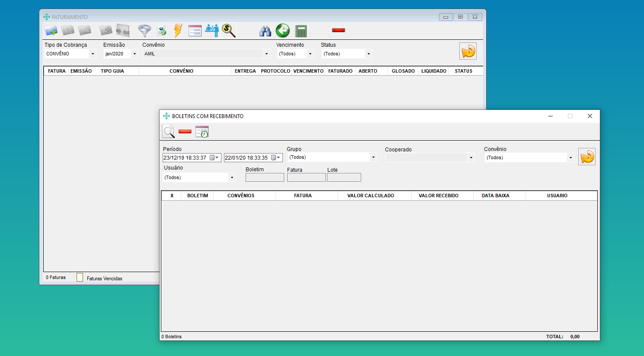The height and width of the screenshot is (356, 644).
Task: Click the form with clock icon
Action: coord(202,132)
